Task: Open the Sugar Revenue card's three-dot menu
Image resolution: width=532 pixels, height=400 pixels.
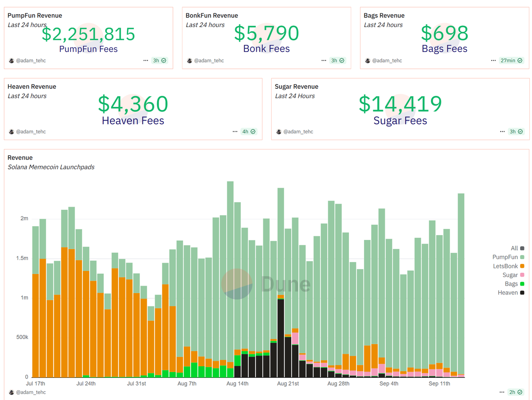Action: 502,132
